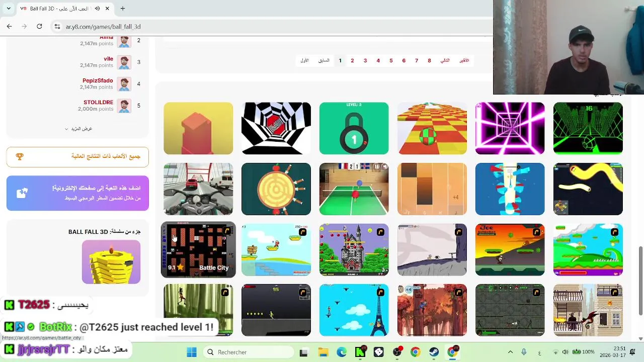
Task: Open Microsoft Edge from the taskbar
Action: pos(341,352)
